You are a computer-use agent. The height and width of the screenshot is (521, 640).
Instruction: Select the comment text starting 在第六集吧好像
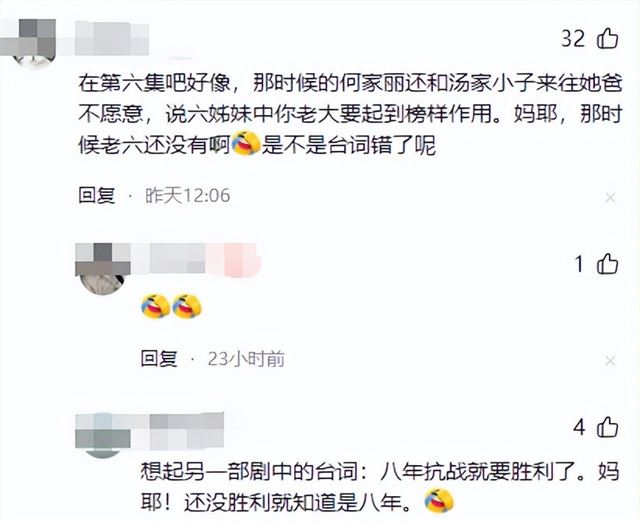pos(350,114)
